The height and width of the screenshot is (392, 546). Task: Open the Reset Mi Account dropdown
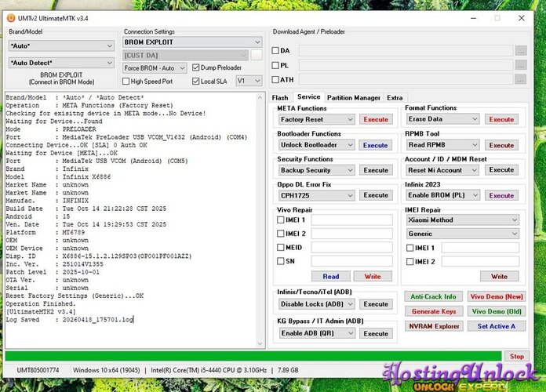pyautogui.click(x=442, y=170)
